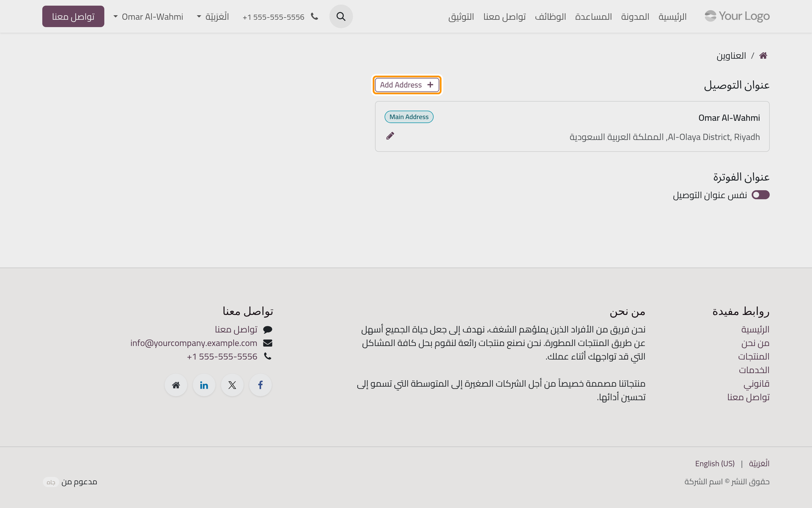812x508 pixels.
Task: Click the footer phone number +1 555-555-5556
Action: click(222, 356)
